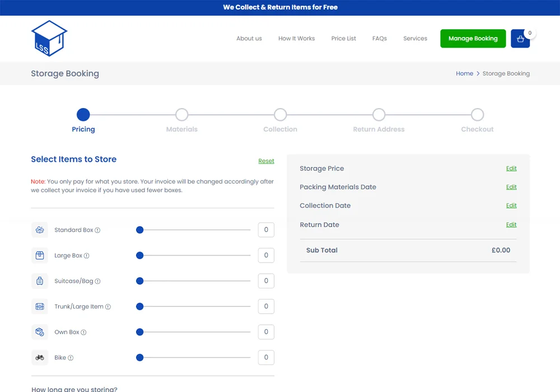Edit the Collection Date
The width and height of the screenshot is (560, 392).
tap(511, 206)
